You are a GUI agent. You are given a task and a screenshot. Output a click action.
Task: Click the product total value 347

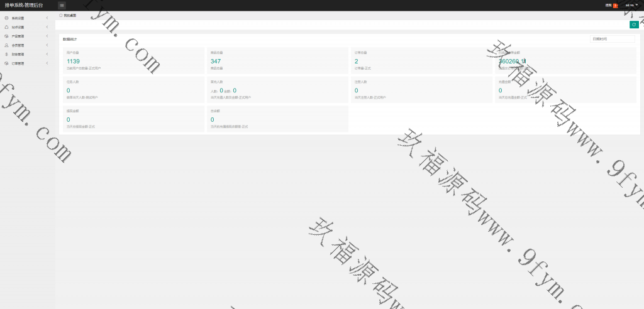tap(216, 62)
